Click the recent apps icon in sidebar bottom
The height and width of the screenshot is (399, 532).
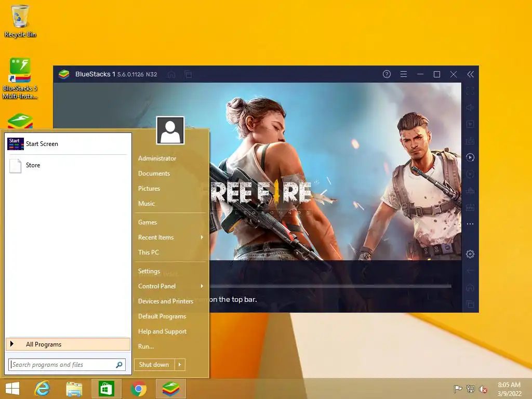click(470, 304)
